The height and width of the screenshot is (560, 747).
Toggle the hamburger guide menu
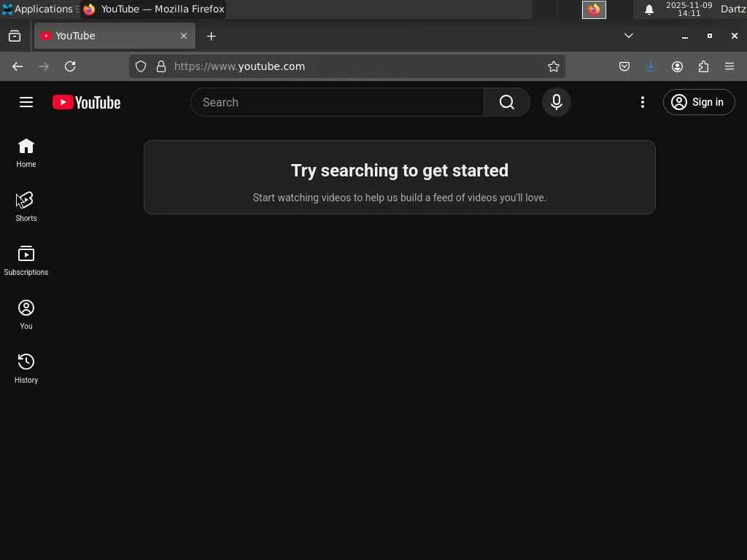(x=26, y=102)
